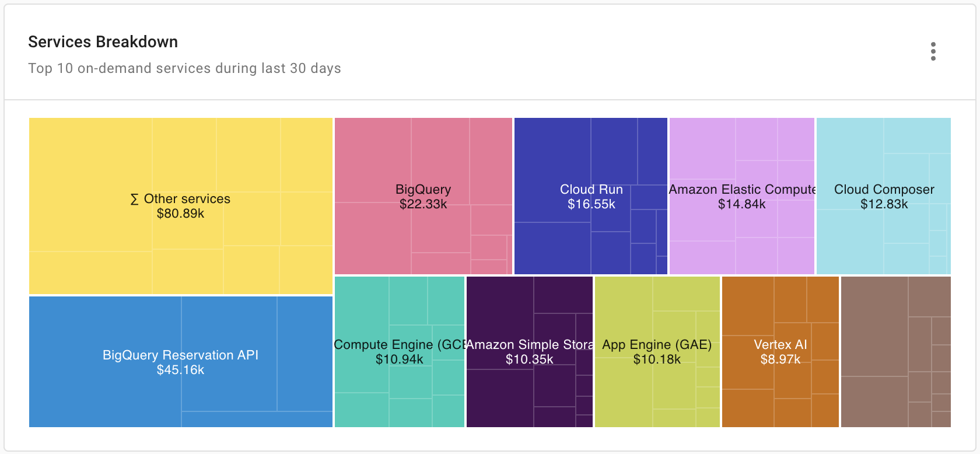Select the App Engine (GAE) block
Image resolution: width=980 pixels, height=454 pixels.
(657, 351)
